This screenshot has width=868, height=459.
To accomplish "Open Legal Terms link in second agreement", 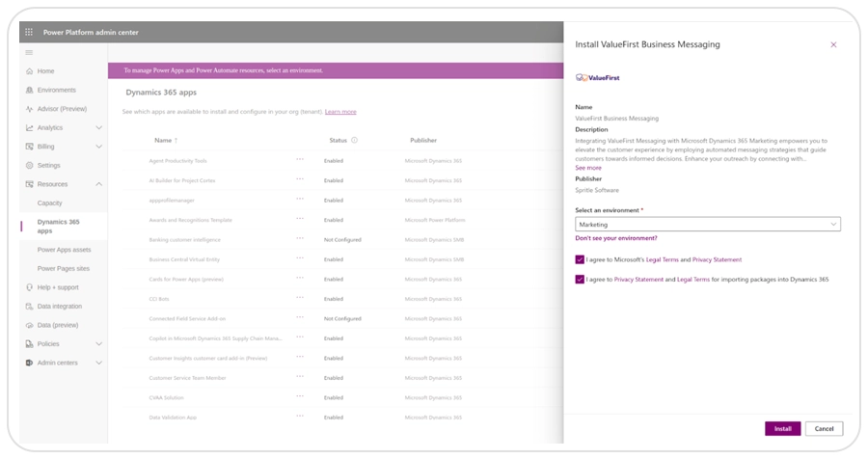I will pyautogui.click(x=693, y=280).
